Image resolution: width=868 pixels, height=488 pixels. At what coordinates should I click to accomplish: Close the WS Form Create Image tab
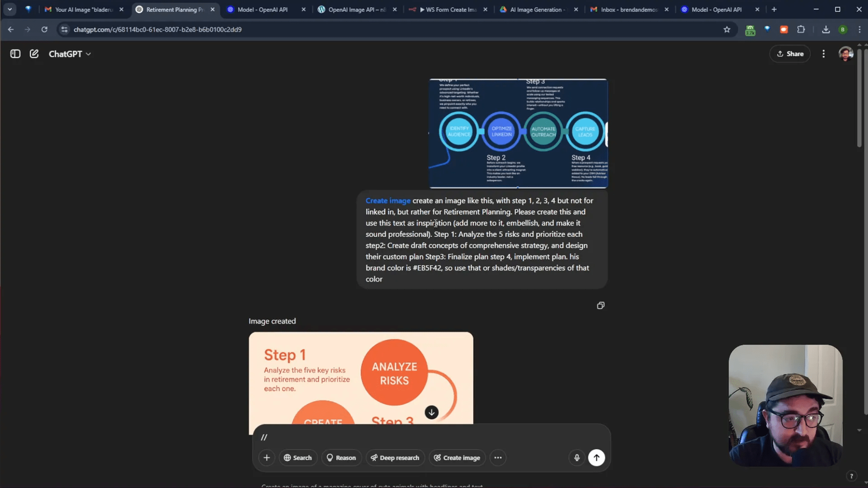coord(485,9)
